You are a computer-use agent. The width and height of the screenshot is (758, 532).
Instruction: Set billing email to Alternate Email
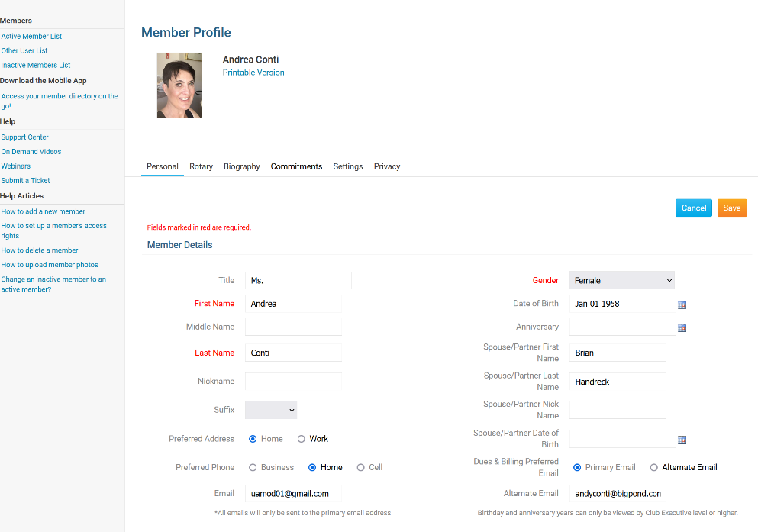point(654,467)
